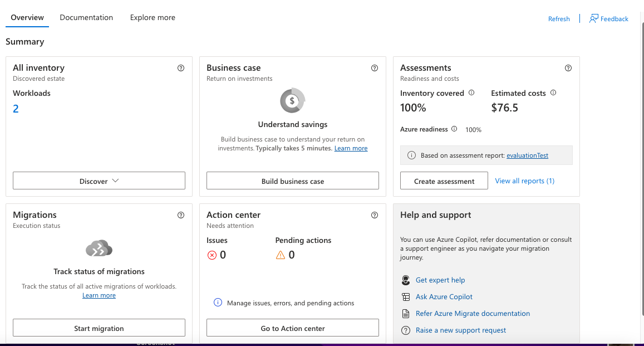Open help icon on Business case card

click(x=375, y=68)
